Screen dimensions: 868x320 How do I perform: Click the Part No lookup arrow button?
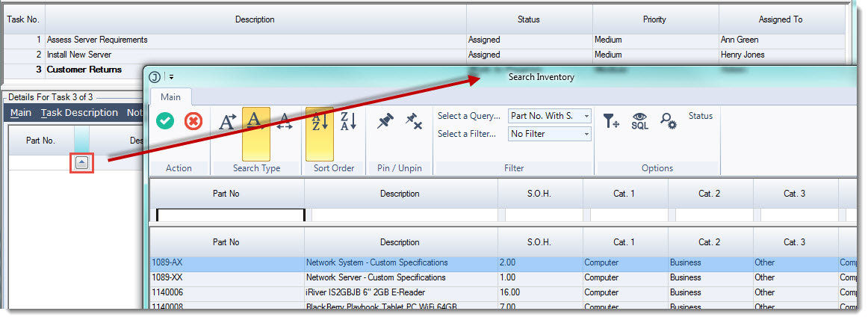[x=82, y=162]
